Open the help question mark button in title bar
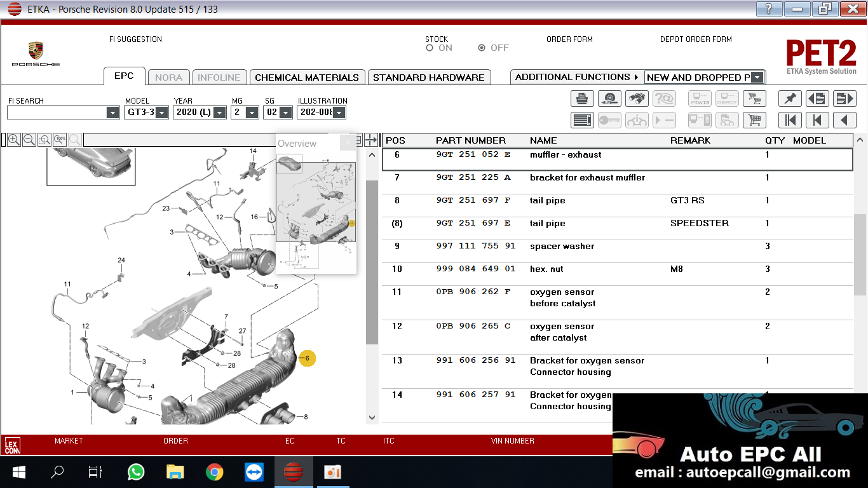This screenshot has width=868, height=488. click(x=770, y=9)
